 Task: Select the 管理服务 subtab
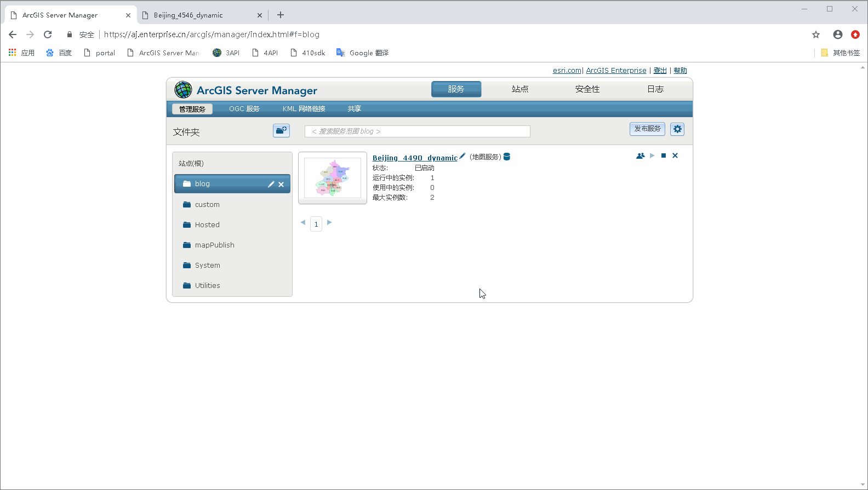(x=192, y=109)
